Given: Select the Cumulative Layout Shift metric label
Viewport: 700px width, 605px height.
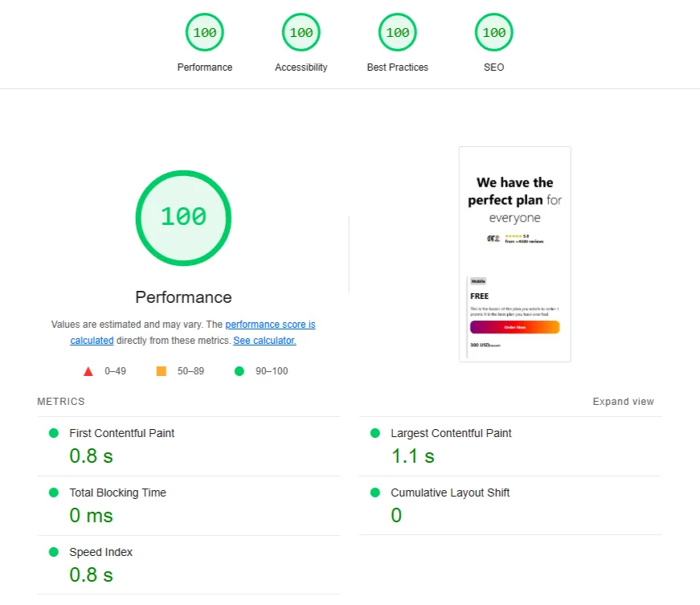Looking at the screenshot, I should (450, 493).
